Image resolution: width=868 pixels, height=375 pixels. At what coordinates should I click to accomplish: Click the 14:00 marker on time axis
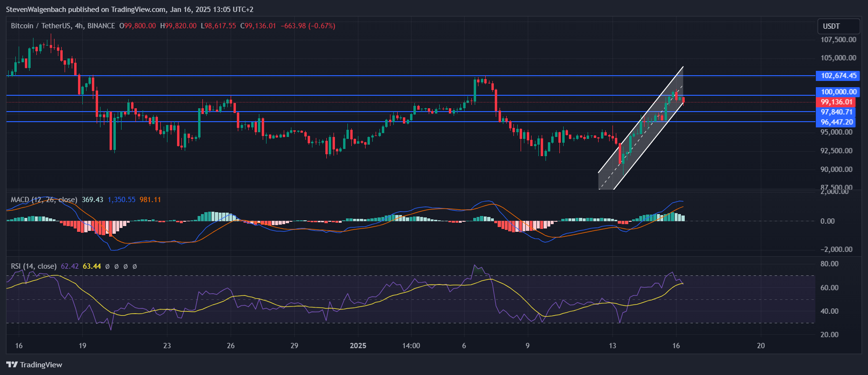pos(411,346)
